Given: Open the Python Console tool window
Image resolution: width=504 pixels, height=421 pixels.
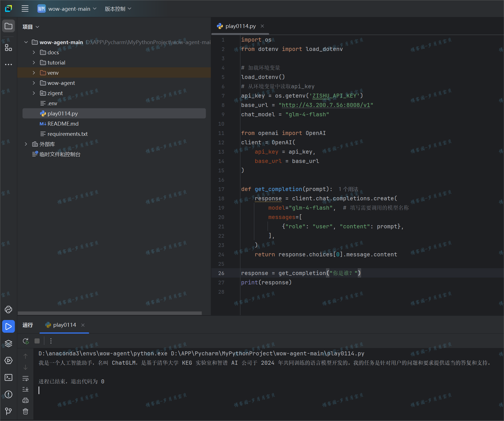Looking at the screenshot, I should coord(8,310).
